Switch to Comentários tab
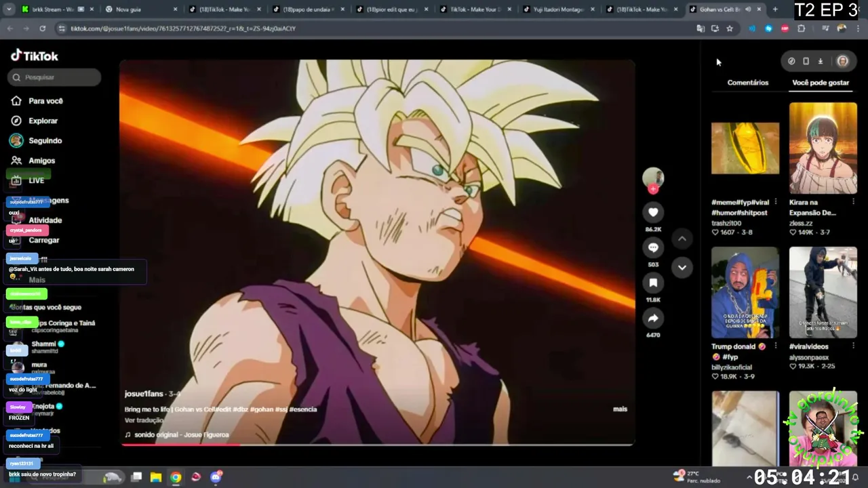Screen dimensions: 868x488 [x=747, y=83]
